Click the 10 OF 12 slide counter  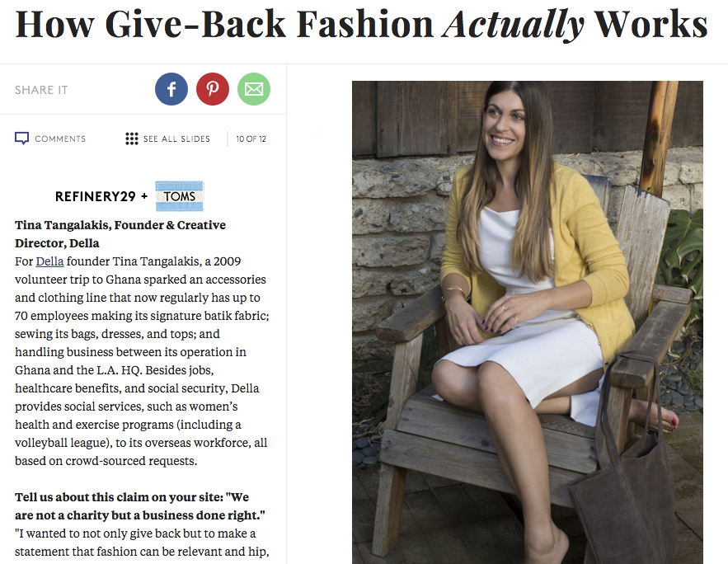[x=251, y=139]
